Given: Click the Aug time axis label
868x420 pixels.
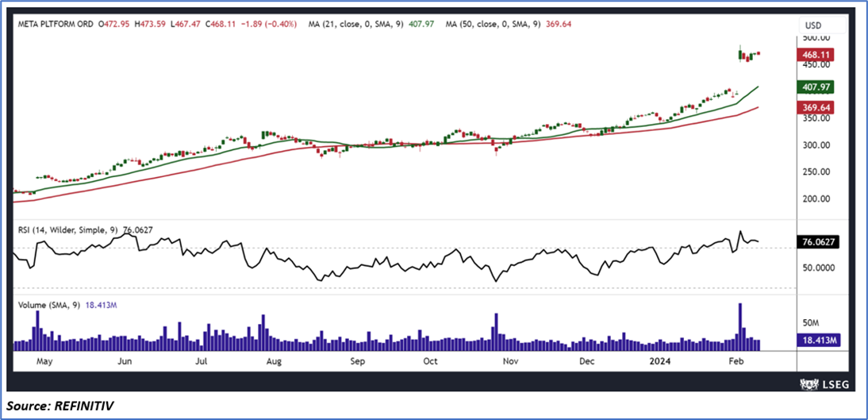Looking at the screenshot, I should (x=274, y=361).
